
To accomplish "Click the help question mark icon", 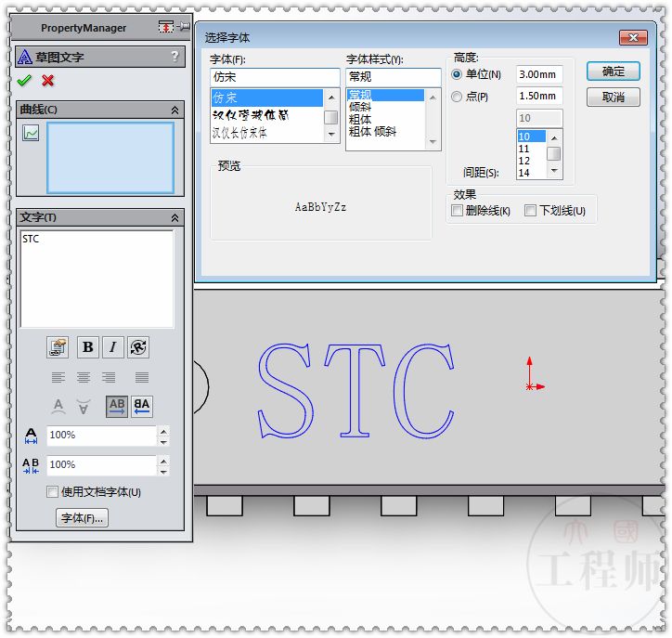I will [x=174, y=56].
